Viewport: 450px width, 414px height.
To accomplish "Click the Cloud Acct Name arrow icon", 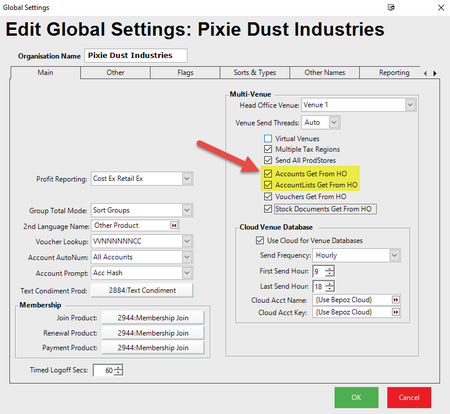I will click(396, 300).
